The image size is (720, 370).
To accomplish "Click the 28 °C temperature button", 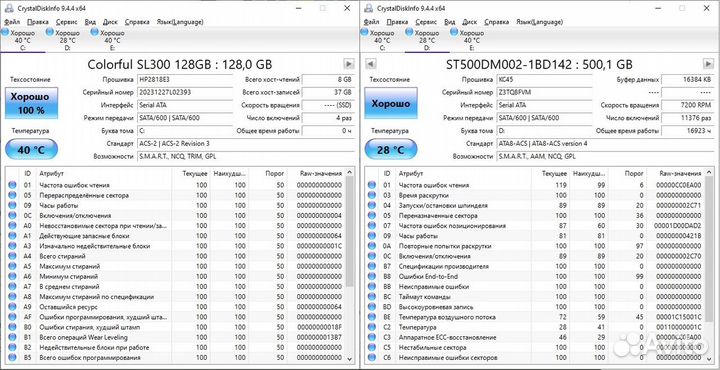I will 391,150.
